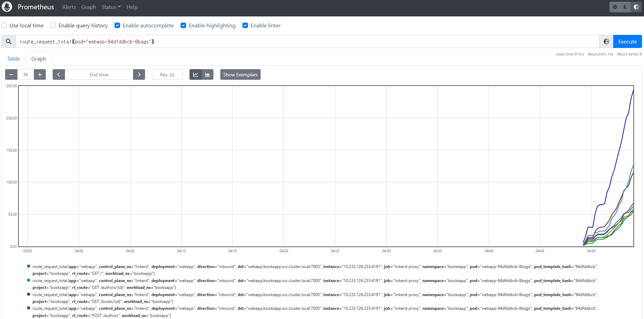Switch to the Table tab
The width and height of the screenshot is (644, 319).
click(13, 59)
